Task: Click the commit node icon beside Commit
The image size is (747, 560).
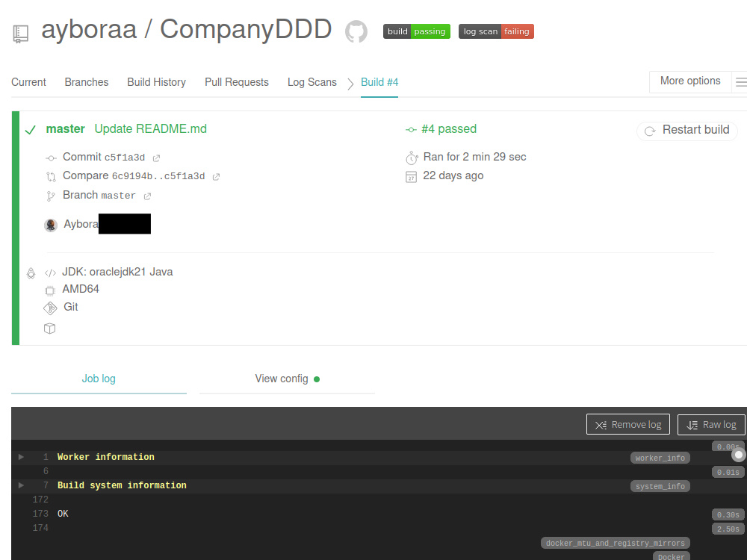Action: pos(51,158)
